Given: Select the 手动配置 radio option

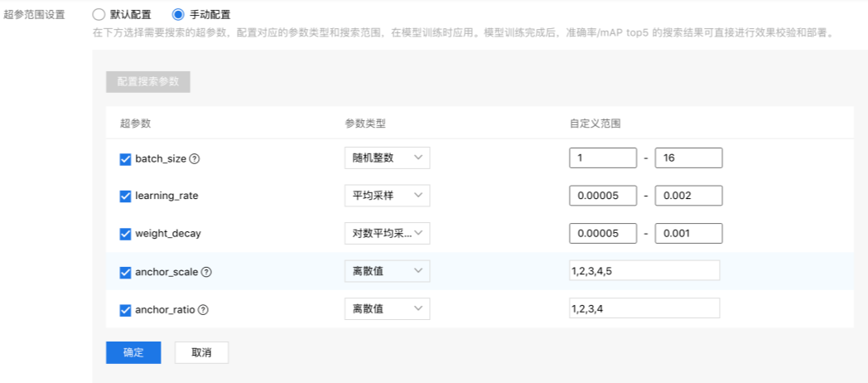Looking at the screenshot, I should coord(178,14).
